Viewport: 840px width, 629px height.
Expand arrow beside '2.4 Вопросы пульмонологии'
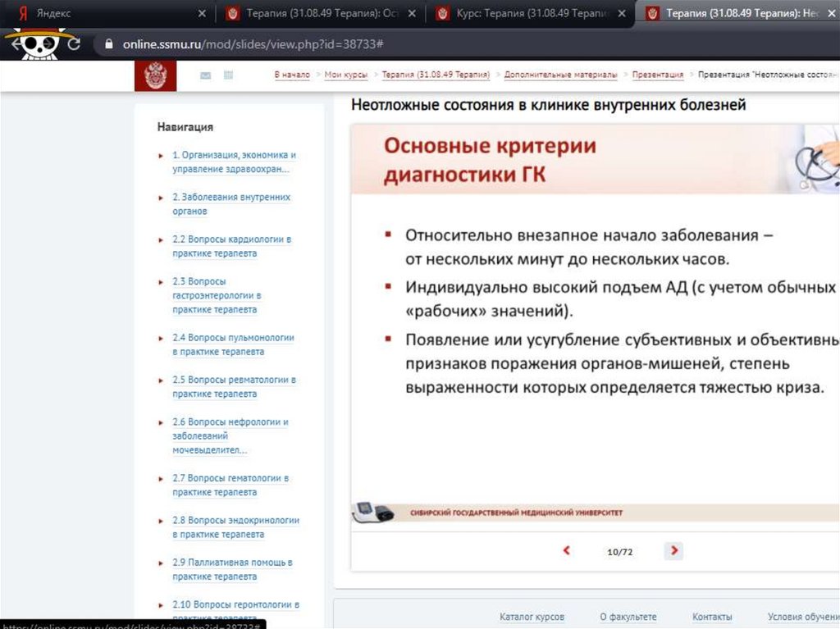pyautogui.click(x=161, y=339)
